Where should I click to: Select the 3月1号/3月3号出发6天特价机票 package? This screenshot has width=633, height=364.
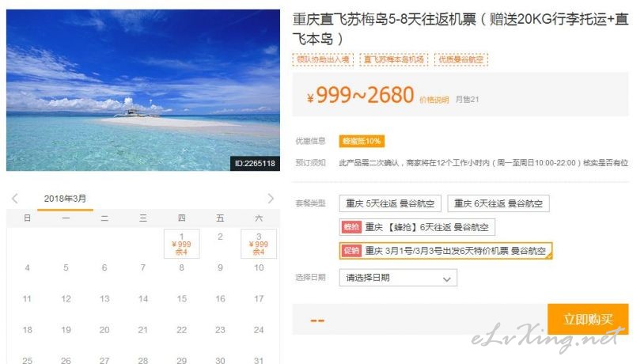(x=445, y=251)
